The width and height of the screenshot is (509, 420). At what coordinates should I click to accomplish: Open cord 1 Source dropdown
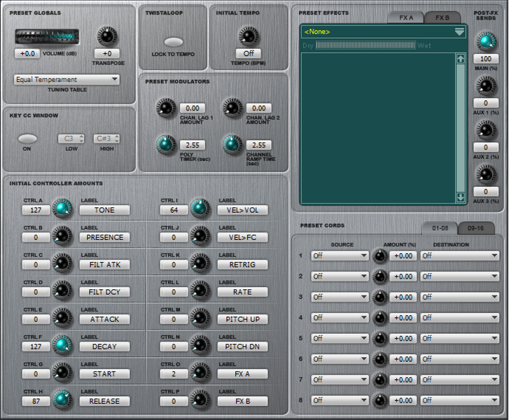click(x=340, y=255)
